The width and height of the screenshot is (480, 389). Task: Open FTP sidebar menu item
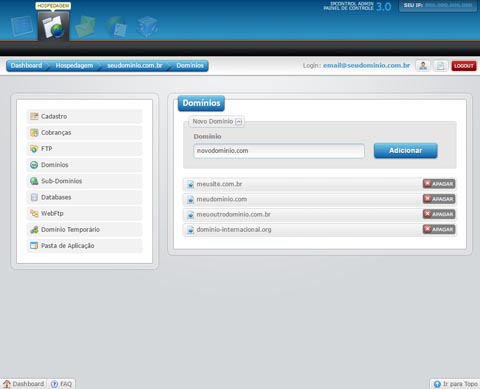point(84,149)
